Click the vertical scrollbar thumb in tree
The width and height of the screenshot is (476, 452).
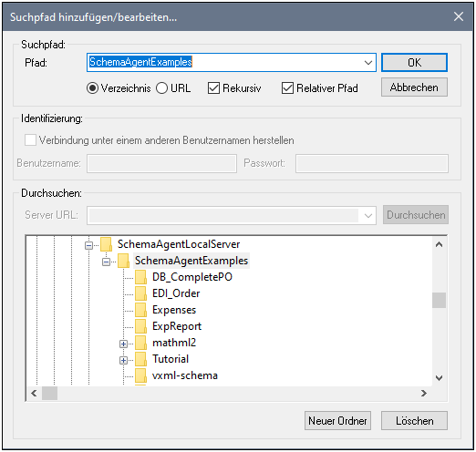coord(439,300)
